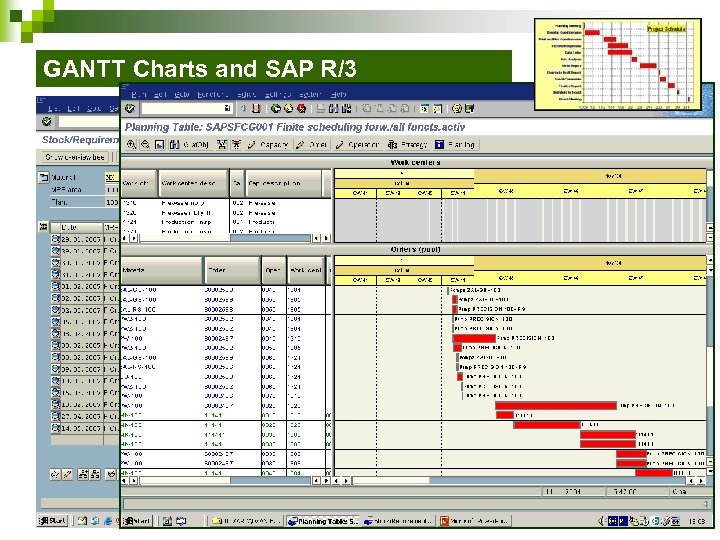This screenshot has height=540, width=720.
Task: Click the green Enter checkmark in Planning Table toolbar
Action: 130,109
